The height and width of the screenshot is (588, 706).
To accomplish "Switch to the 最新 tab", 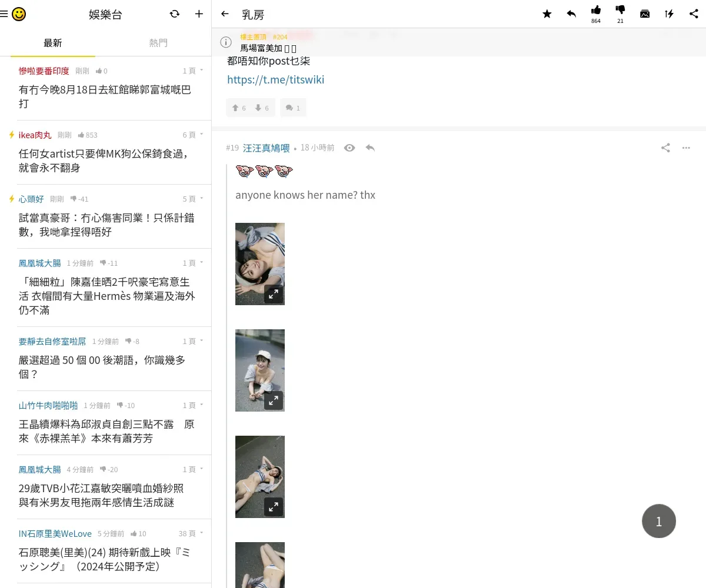I will tap(53, 43).
